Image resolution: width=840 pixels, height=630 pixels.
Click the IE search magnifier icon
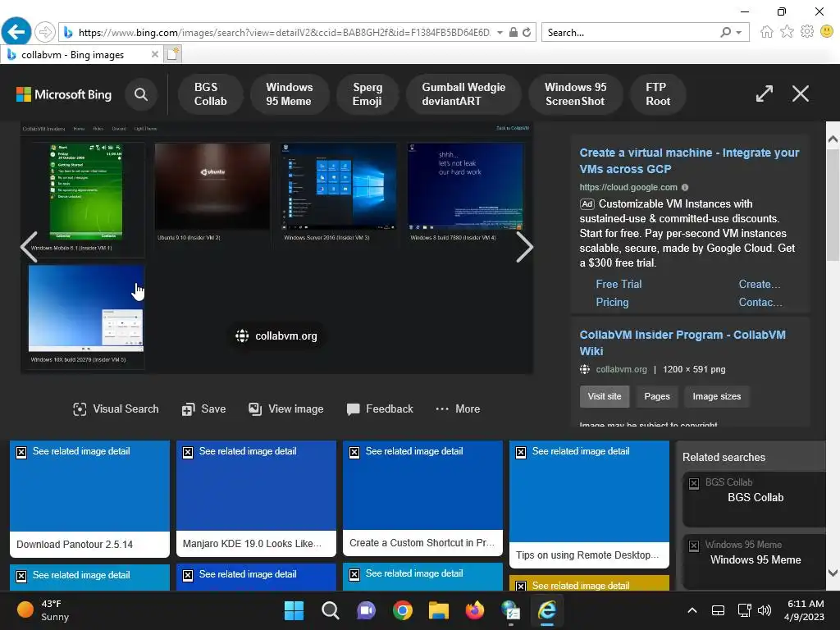725,33
